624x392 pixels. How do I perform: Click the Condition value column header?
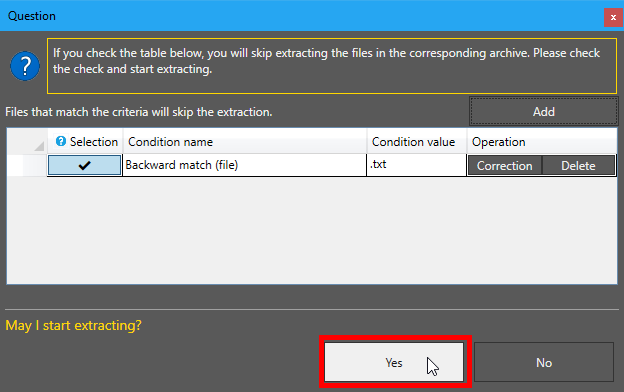(417, 141)
